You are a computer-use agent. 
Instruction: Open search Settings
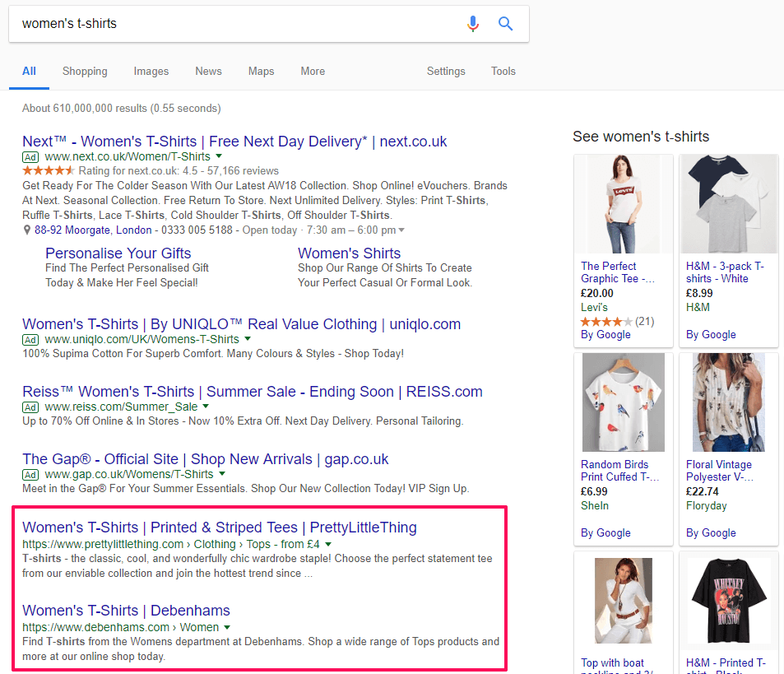(446, 71)
